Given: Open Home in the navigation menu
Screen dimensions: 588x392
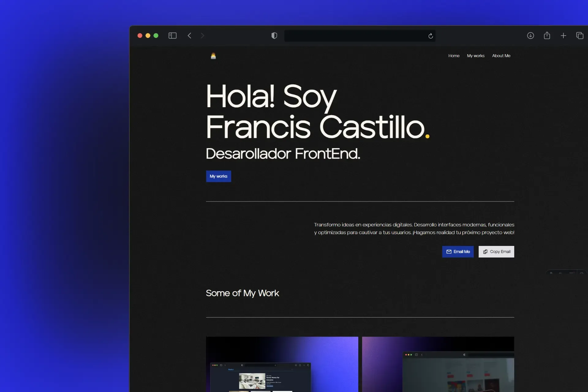Looking at the screenshot, I should click(454, 56).
